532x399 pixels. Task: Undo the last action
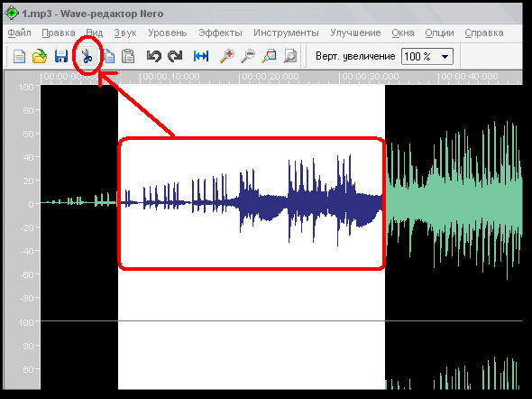(153, 56)
